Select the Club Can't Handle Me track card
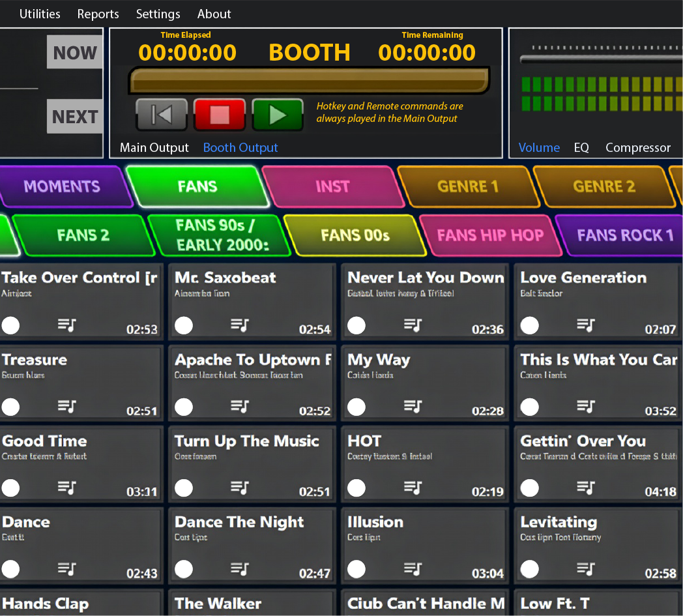The width and height of the screenshot is (683, 616). pos(425,603)
